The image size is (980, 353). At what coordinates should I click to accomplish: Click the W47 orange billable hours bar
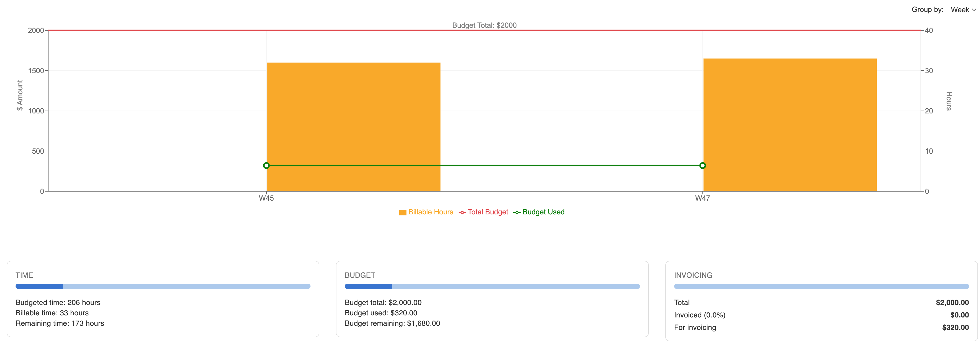pyautogui.click(x=790, y=125)
